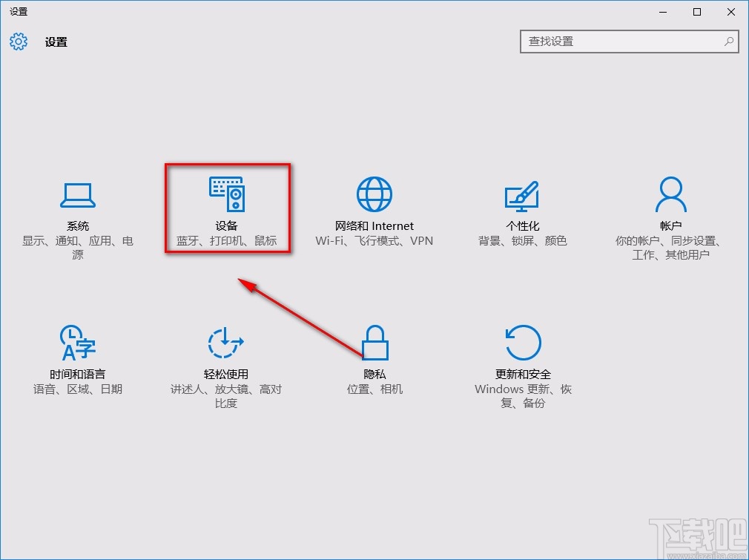
Task: Open the 设备 (Devices) settings icon
Action: (x=226, y=193)
